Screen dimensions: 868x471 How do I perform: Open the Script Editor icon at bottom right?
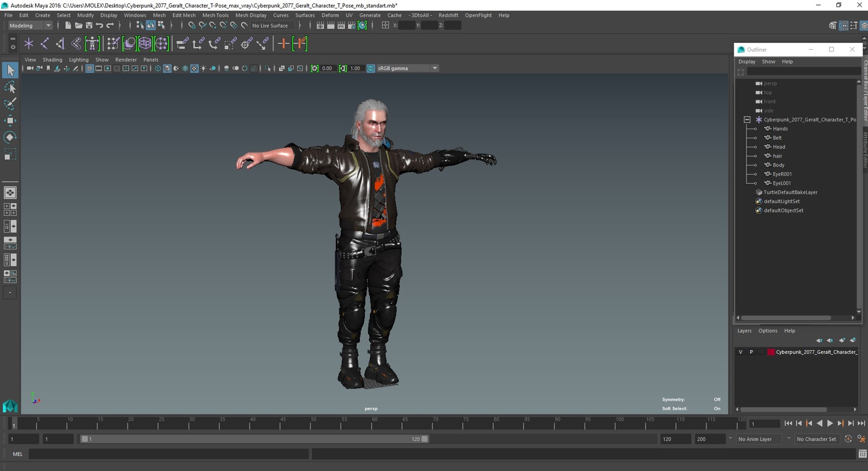coord(863,454)
